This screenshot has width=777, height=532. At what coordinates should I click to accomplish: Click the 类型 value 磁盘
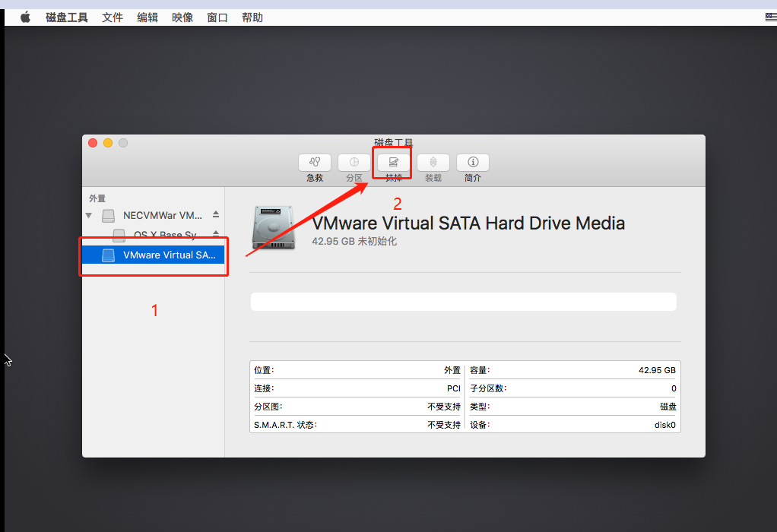[x=668, y=407]
